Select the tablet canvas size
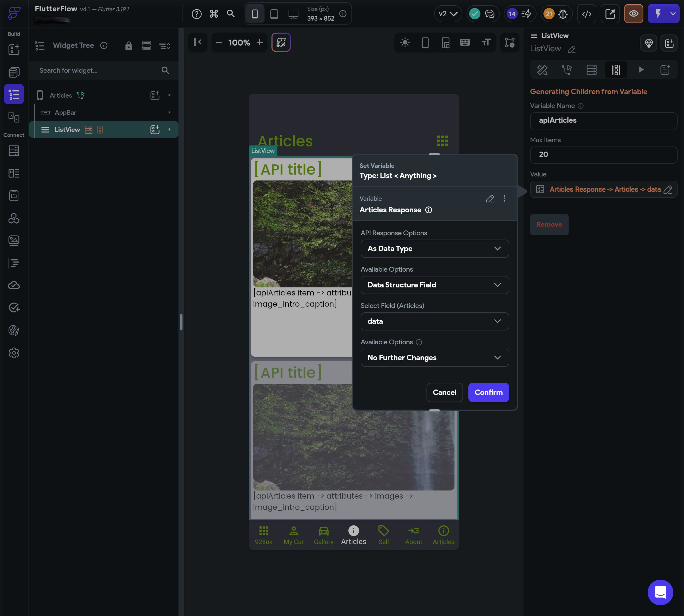 [274, 14]
